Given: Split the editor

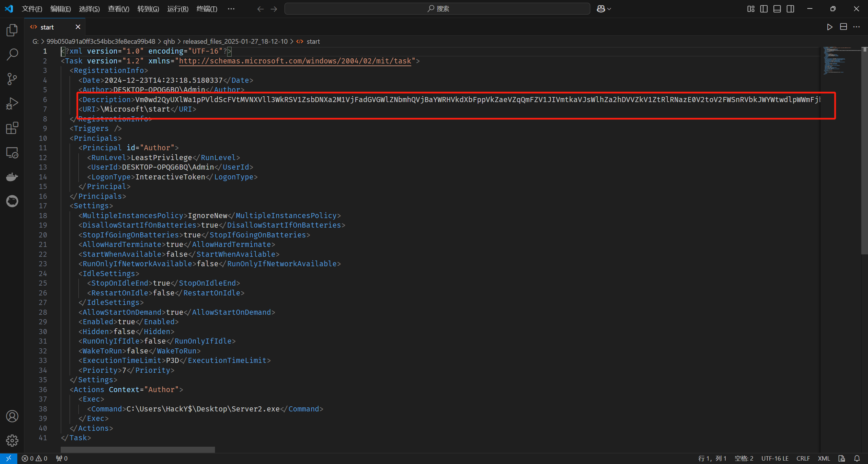Looking at the screenshot, I should pos(844,27).
